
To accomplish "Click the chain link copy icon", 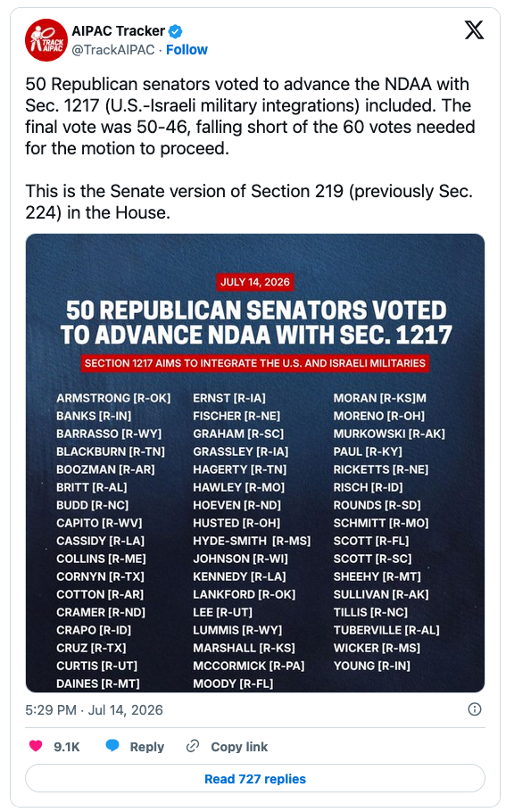I will coord(193,746).
